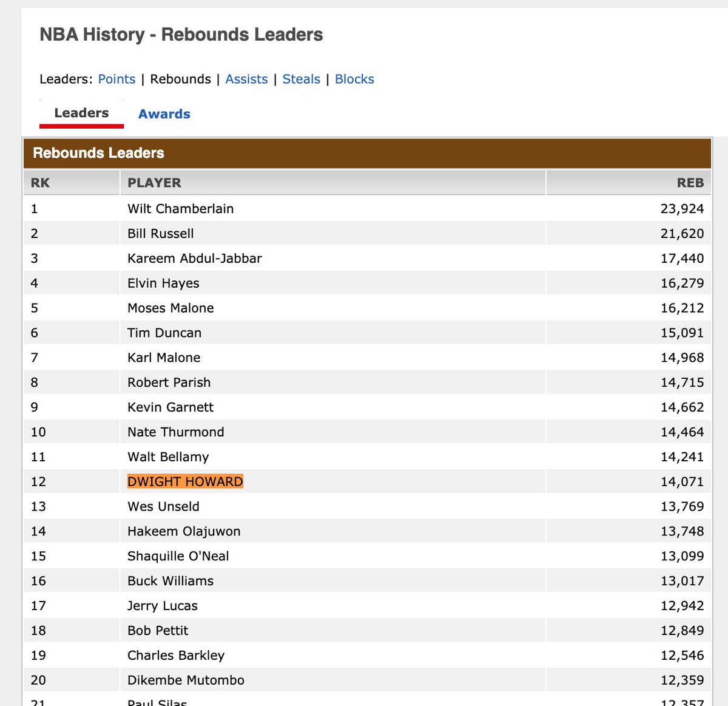The width and height of the screenshot is (728, 706).
Task: Select player name Kareem Abdul-Jabbar
Action: pyautogui.click(x=195, y=259)
